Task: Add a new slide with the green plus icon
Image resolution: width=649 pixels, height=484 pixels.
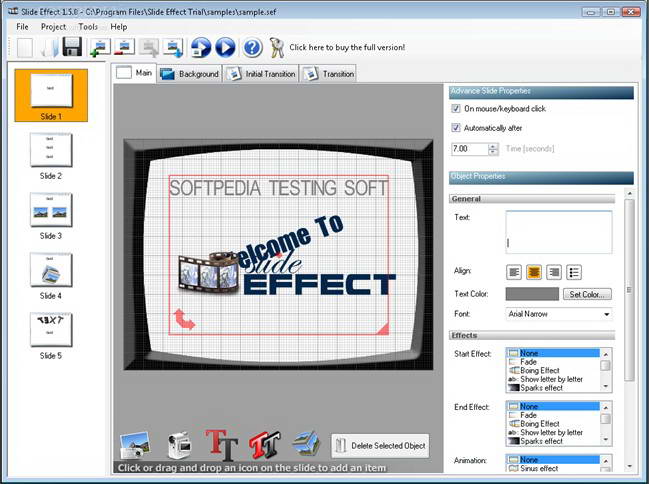Action: [100, 47]
